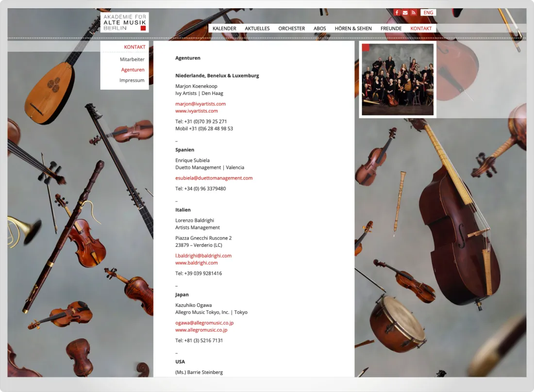Navigate to the FREUNDE section
534x392 pixels.
[391, 29]
